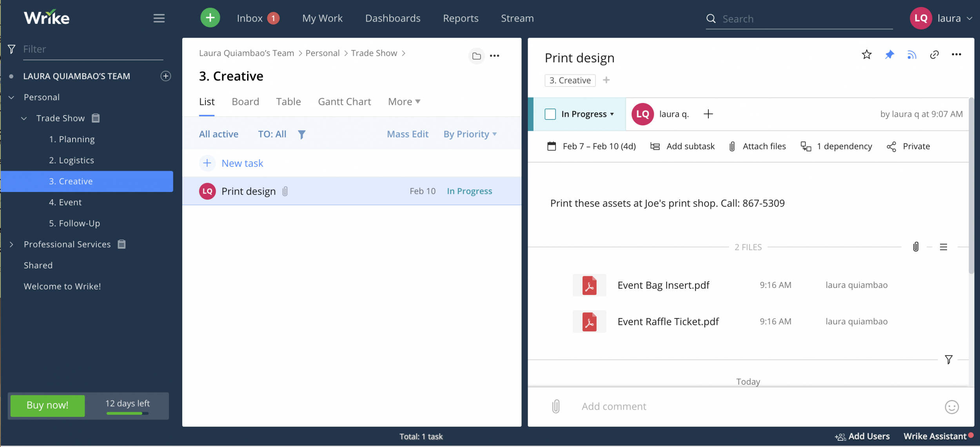The height and width of the screenshot is (447, 980).
Task: Add item to Laura Quiambao's Team
Action: point(166,76)
